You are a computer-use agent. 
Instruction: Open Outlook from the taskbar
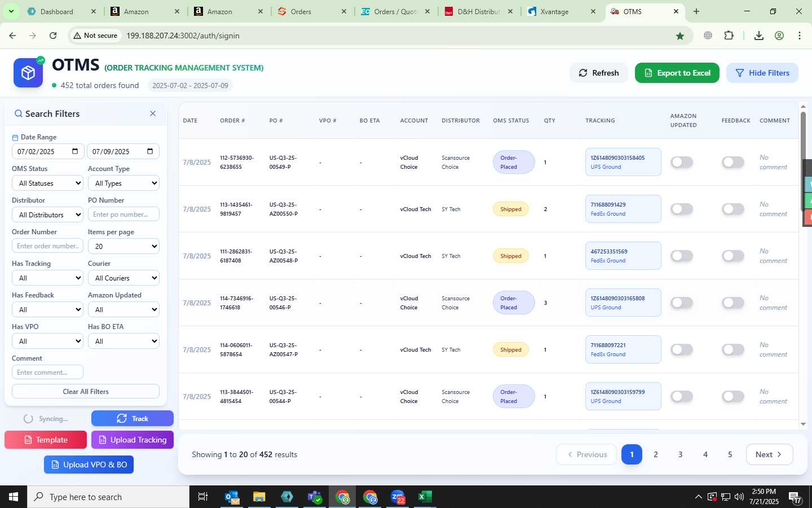click(232, 497)
